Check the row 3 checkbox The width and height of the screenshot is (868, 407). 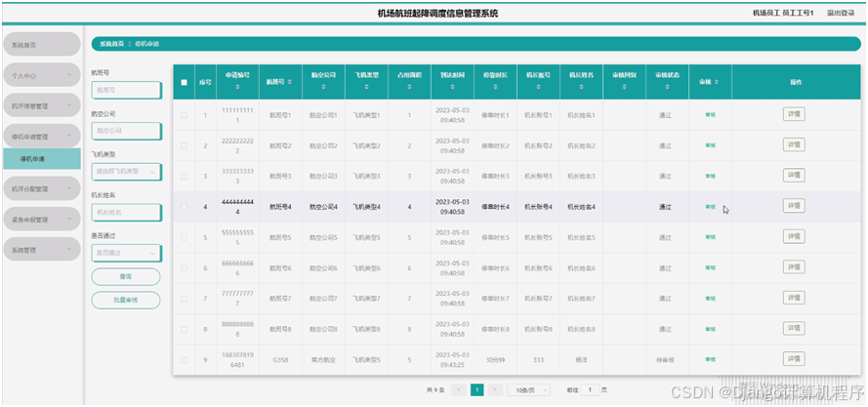[184, 176]
